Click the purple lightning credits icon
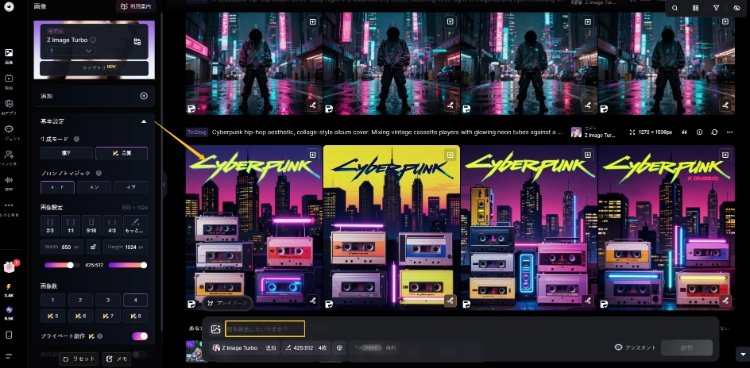This screenshot has height=368, width=750. [9, 310]
